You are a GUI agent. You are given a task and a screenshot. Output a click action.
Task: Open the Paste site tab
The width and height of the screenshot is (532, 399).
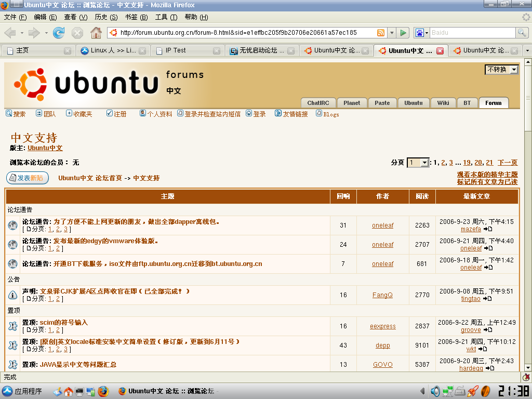tap(382, 103)
